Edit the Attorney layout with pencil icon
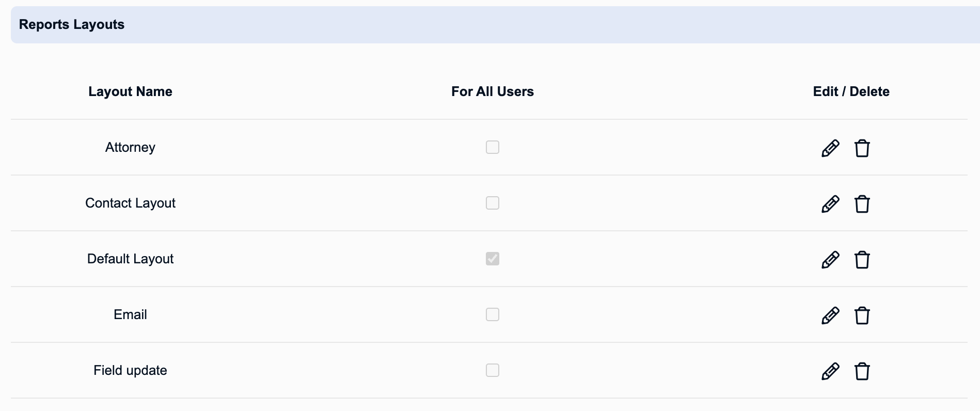 coord(830,148)
